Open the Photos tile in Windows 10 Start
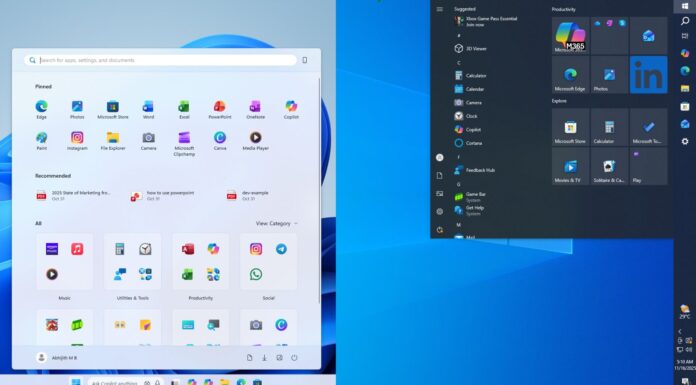This screenshot has width=696, height=385. pyautogui.click(x=609, y=75)
